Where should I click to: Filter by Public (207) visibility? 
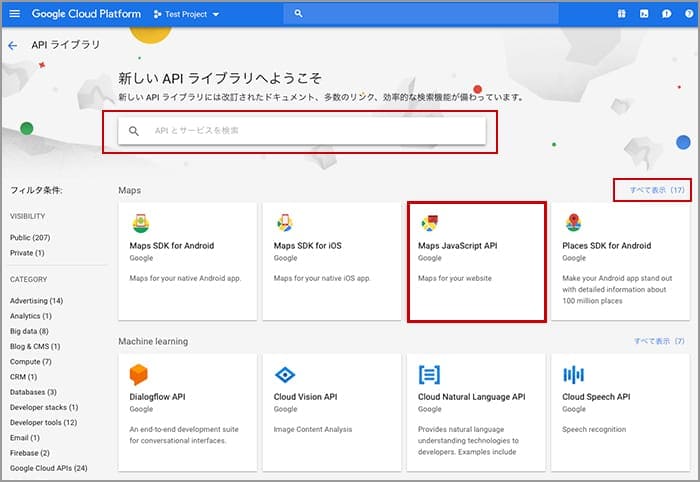click(30, 237)
